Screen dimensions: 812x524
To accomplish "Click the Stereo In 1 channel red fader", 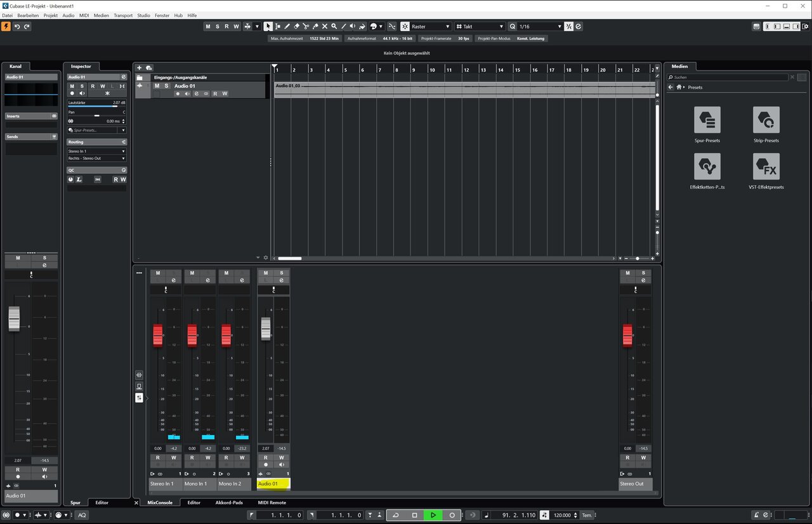I will 158,335.
